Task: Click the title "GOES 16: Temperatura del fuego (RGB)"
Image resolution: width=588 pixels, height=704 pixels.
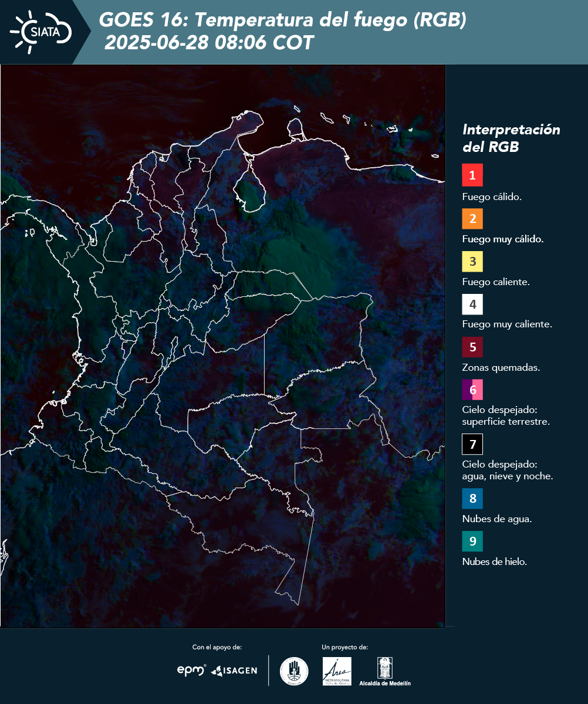Action: click(x=283, y=21)
